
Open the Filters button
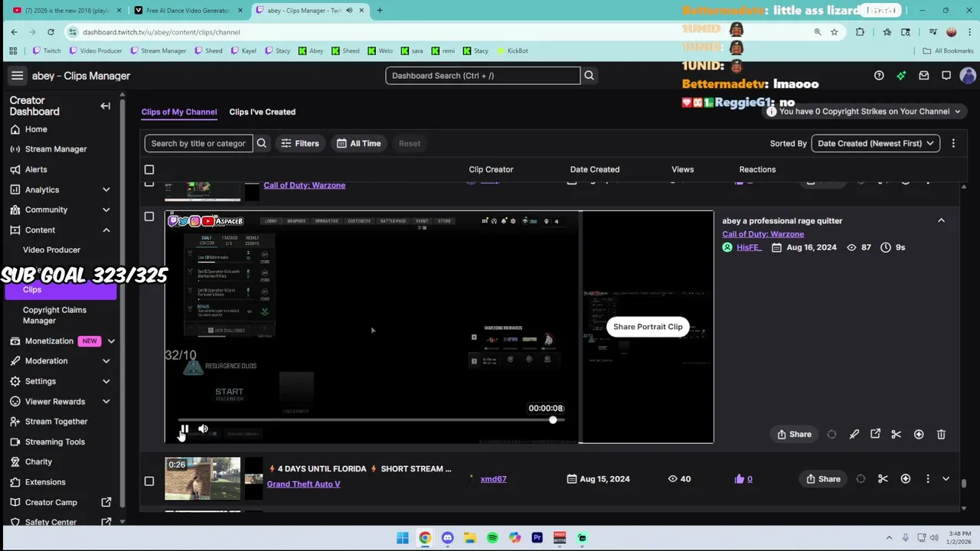[300, 143]
